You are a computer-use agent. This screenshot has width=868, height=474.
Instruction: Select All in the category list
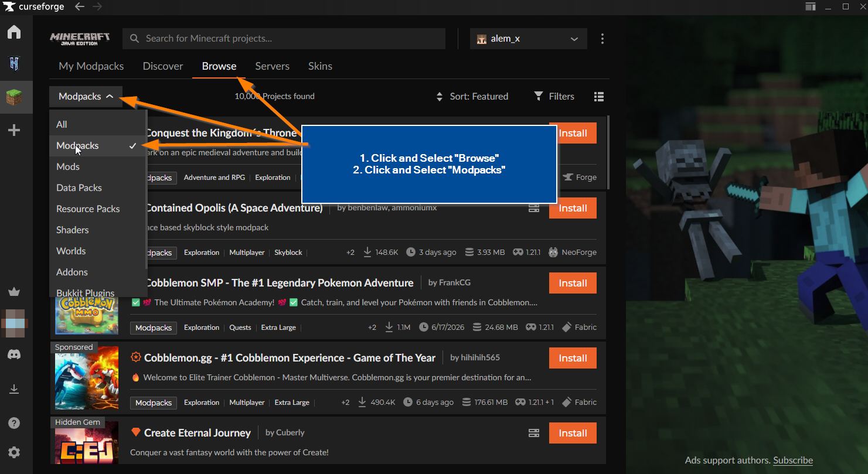coord(98,124)
